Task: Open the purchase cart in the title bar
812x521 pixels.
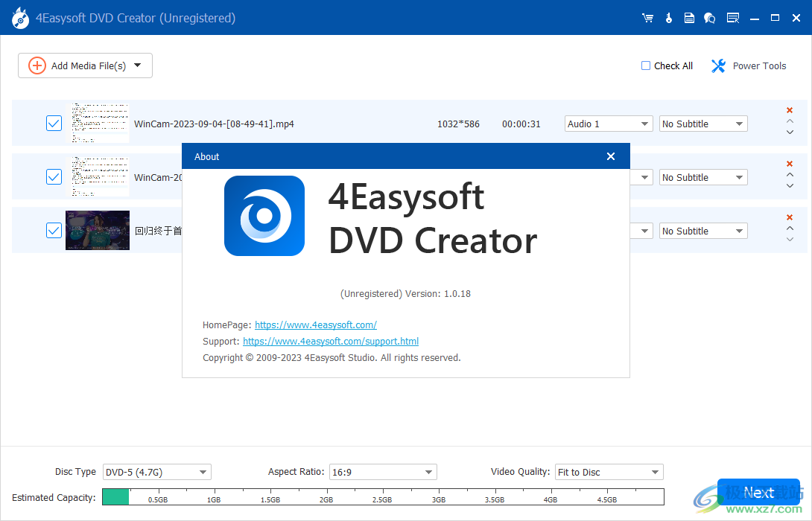Action: tap(647, 17)
